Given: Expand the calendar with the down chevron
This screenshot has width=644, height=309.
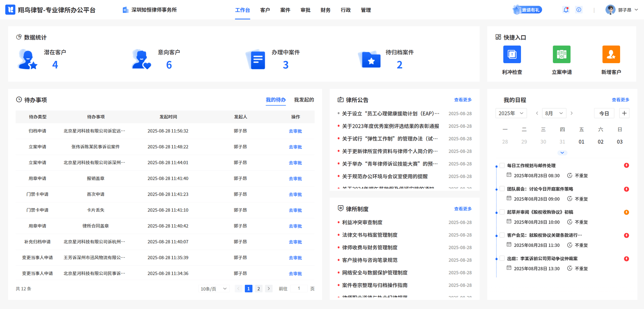Looking at the screenshot, I should tap(562, 153).
